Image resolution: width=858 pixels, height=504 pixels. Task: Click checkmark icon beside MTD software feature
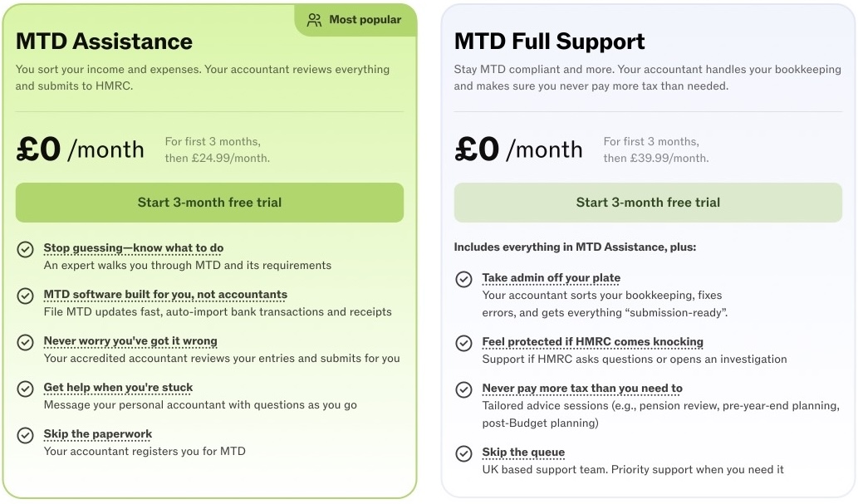click(x=26, y=295)
